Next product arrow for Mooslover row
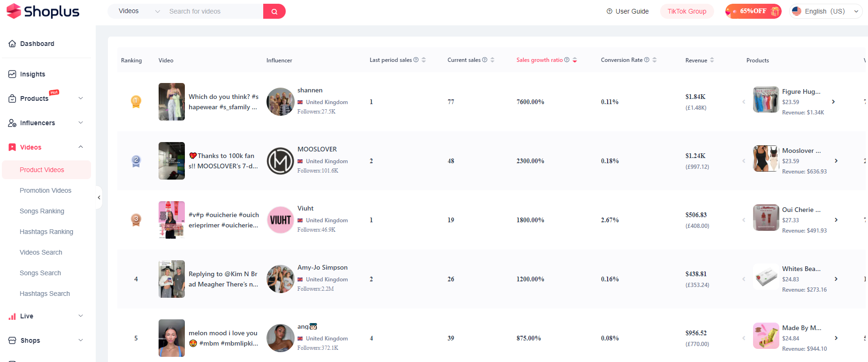 [x=836, y=161]
